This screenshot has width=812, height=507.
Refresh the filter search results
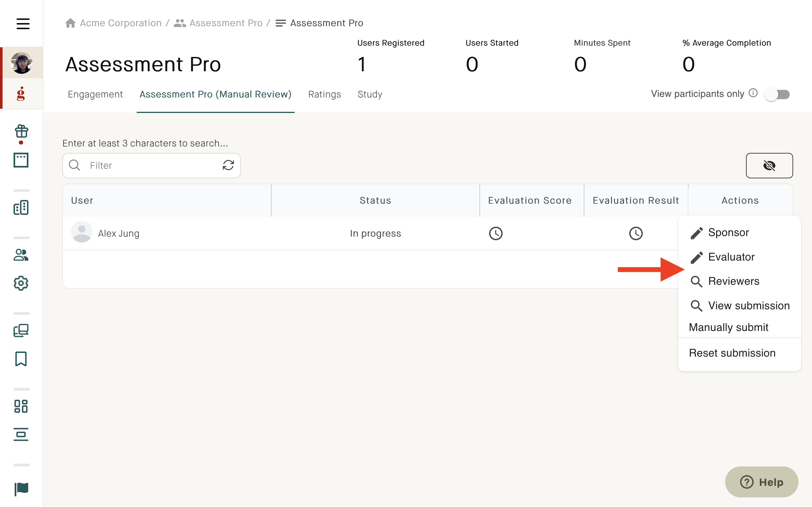(x=228, y=165)
